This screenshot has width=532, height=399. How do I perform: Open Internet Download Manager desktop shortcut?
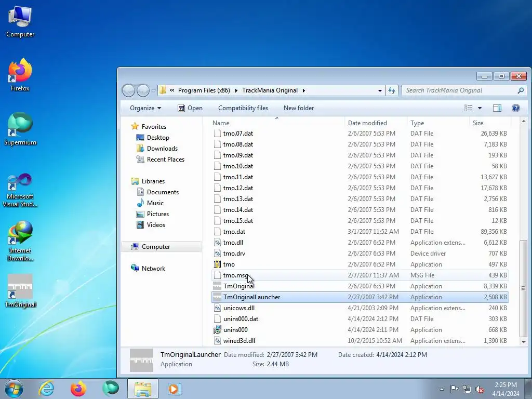coord(20,241)
